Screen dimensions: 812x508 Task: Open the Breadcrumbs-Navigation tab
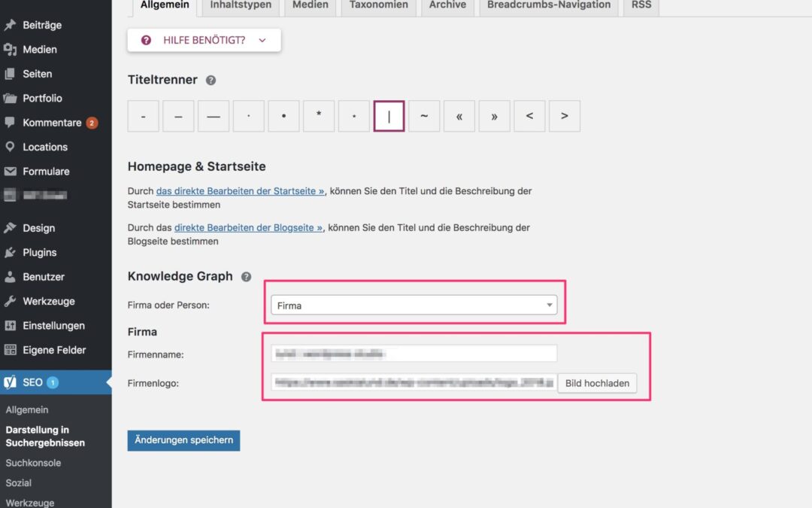pyautogui.click(x=549, y=5)
